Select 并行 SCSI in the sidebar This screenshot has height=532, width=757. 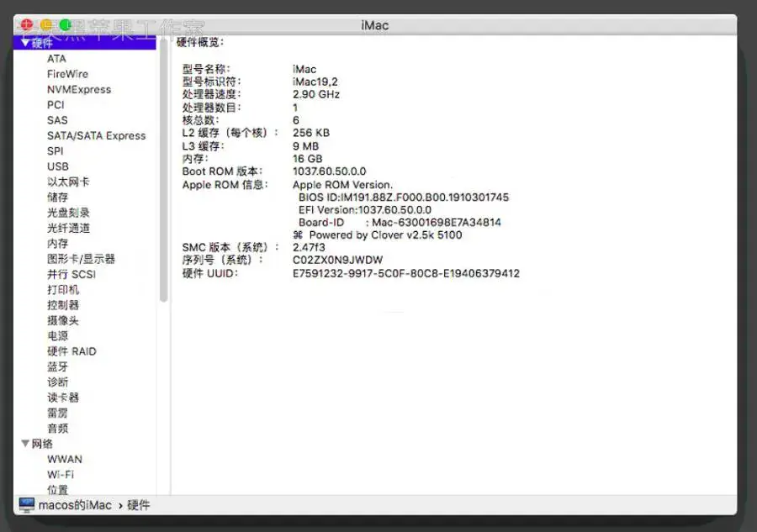coord(71,275)
